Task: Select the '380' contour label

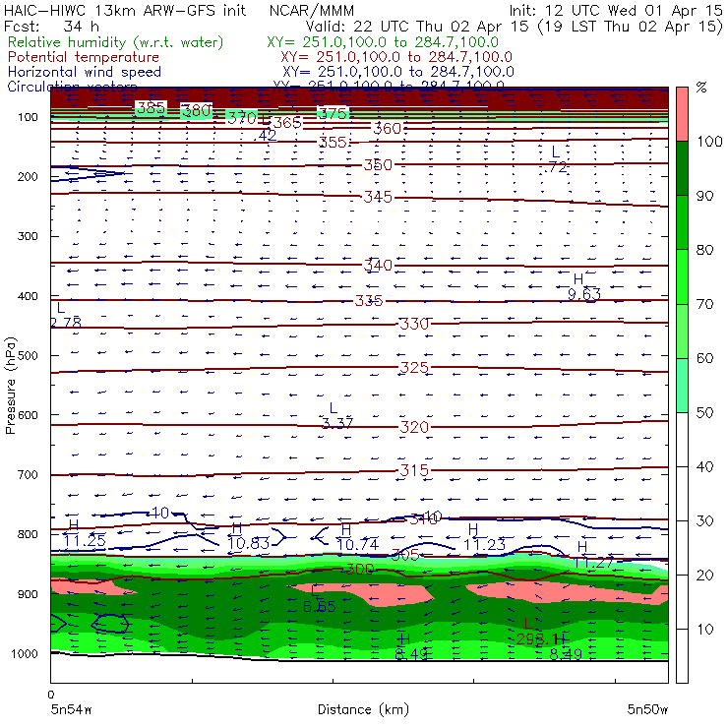Action: (197, 110)
